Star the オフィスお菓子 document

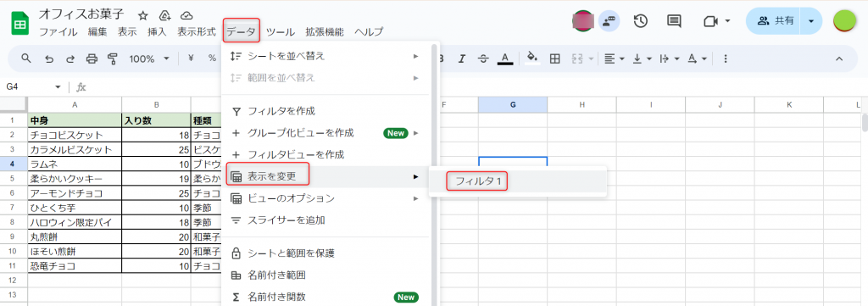pos(142,15)
